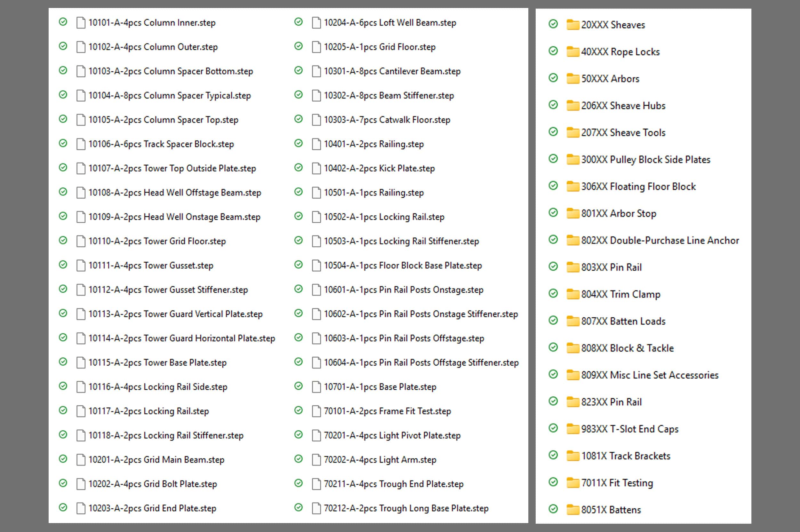The width and height of the screenshot is (800, 532).
Task: Click file icon of 70212-A-2pcs Trough Long Base Plate.step
Action: (316, 508)
